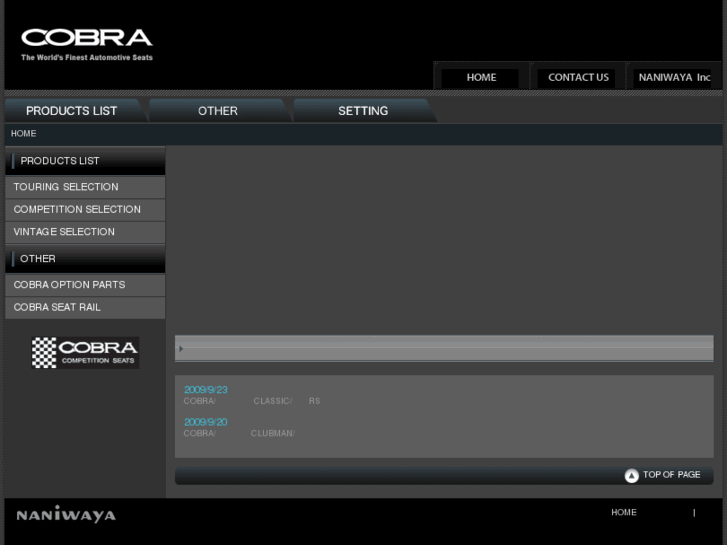Open the COBRA Competition Seats banner
The width and height of the screenshot is (727, 545).
[85, 353]
